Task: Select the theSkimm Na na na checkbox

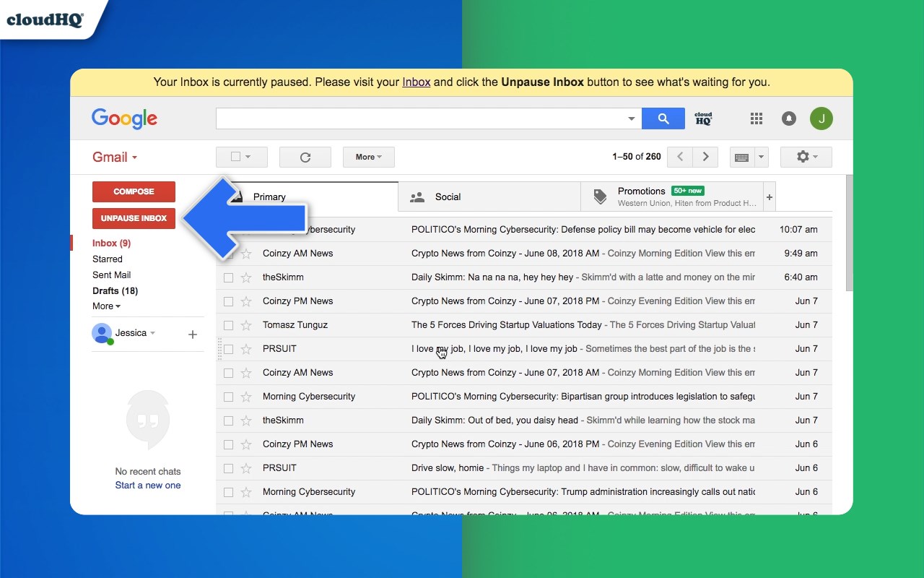Action: [228, 277]
